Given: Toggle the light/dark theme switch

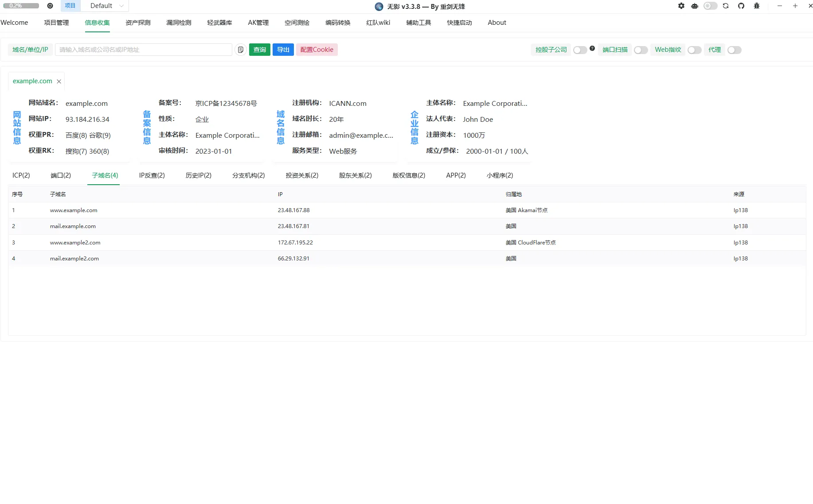Looking at the screenshot, I should tap(710, 6).
